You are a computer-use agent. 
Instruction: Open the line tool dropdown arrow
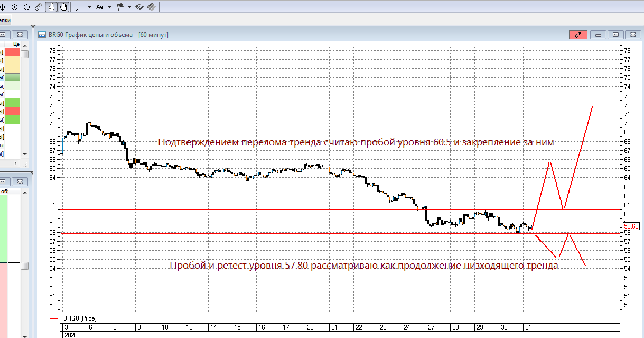tap(89, 7)
